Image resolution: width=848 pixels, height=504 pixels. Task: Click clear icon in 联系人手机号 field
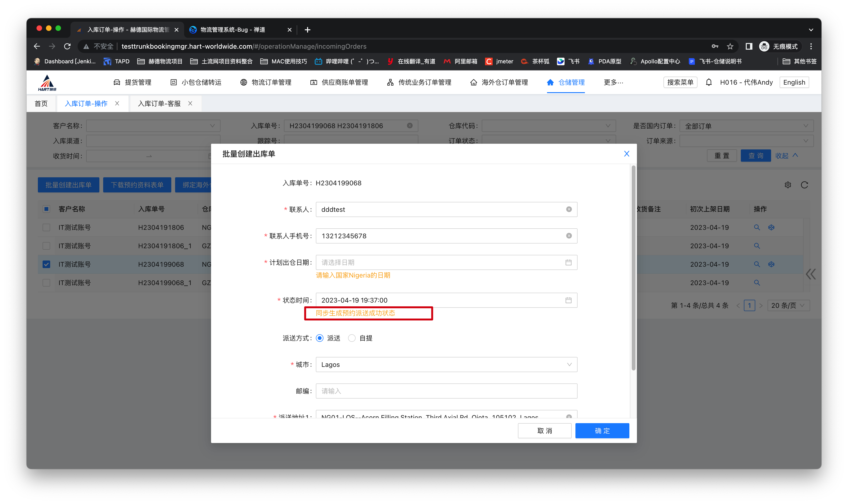[x=569, y=236]
